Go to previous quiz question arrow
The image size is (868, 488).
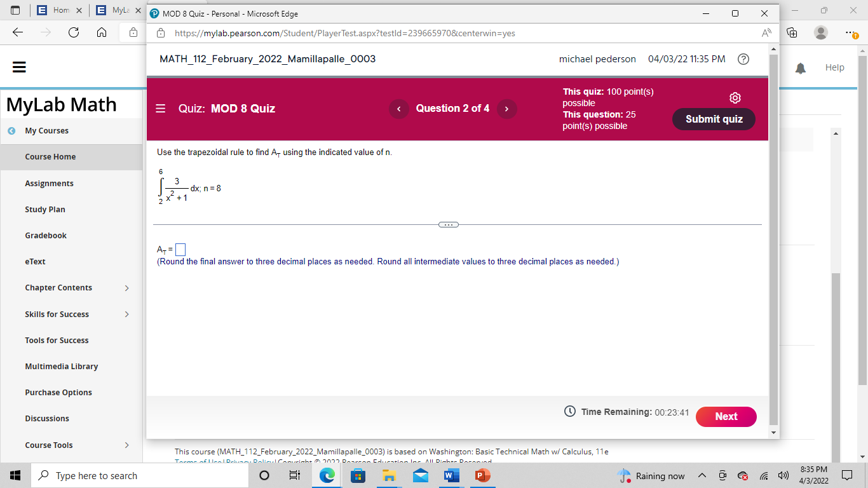[398, 109]
